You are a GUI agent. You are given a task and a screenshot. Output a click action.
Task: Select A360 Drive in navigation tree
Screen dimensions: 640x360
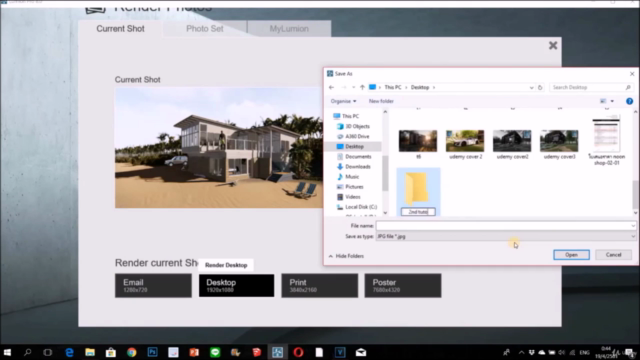coord(357,136)
